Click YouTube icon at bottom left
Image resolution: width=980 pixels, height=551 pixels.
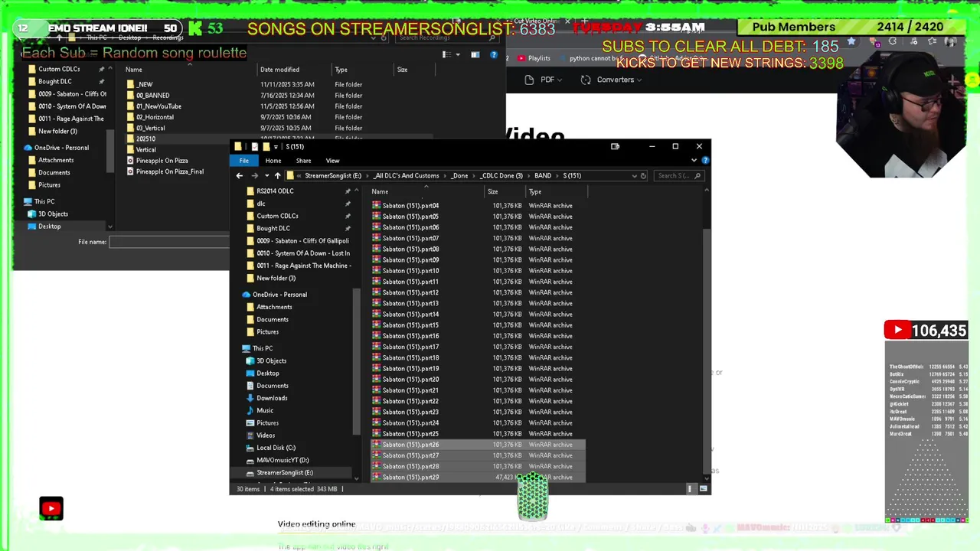pyautogui.click(x=51, y=508)
